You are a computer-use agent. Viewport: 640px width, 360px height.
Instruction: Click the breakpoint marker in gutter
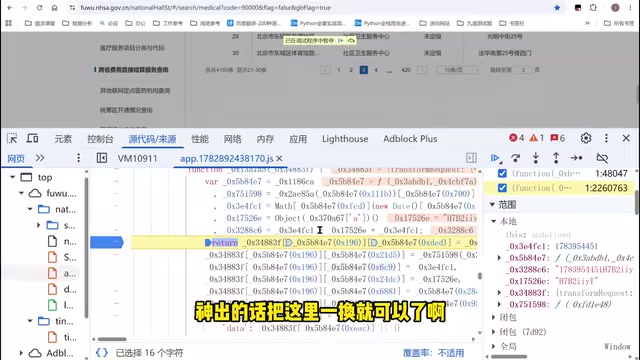[x=107, y=242]
